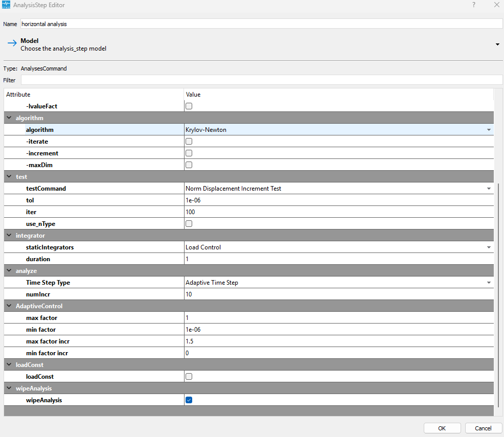
Task: Select the max factor incr value 1.5
Action: click(339, 341)
